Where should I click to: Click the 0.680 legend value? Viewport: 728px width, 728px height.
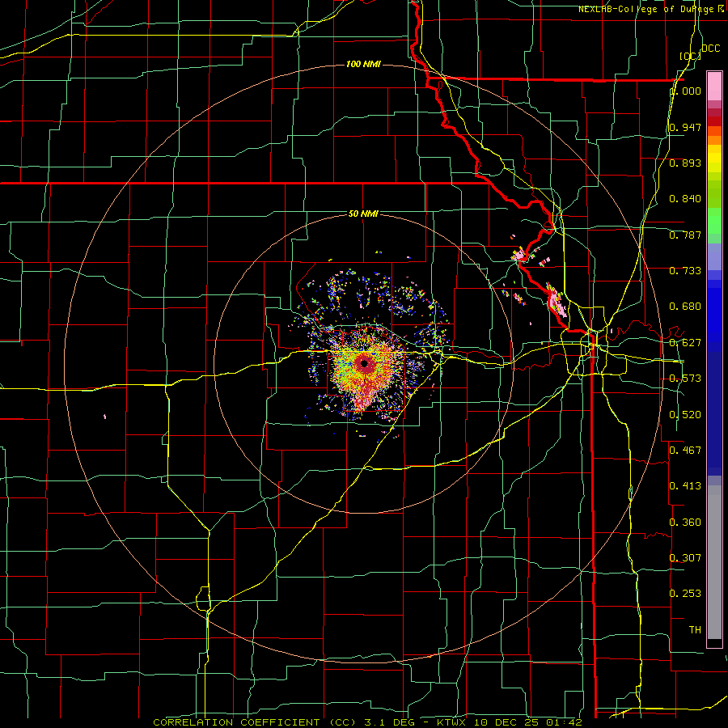685,307
